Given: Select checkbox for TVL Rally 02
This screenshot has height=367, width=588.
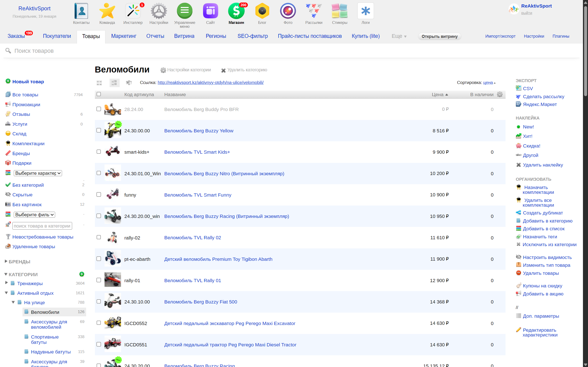Looking at the screenshot, I should click(x=99, y=237).
